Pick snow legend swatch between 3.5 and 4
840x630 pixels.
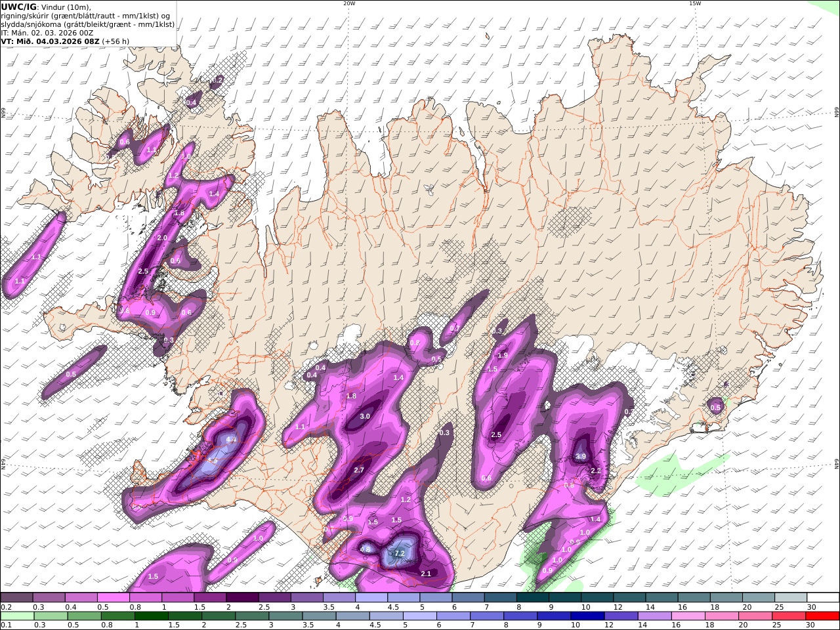339,597
